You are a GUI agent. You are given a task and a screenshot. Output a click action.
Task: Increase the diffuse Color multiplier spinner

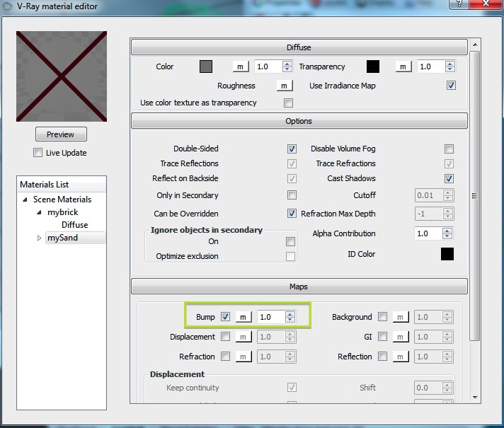click(287, 64)
